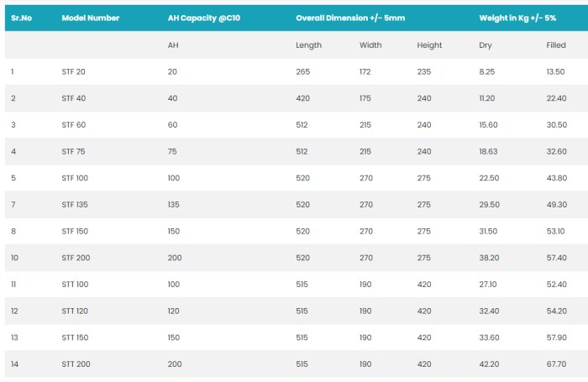Click the Sr.No column header
Image resolution: width=588 pixels, height=382 pixels.
pos(21,18)
